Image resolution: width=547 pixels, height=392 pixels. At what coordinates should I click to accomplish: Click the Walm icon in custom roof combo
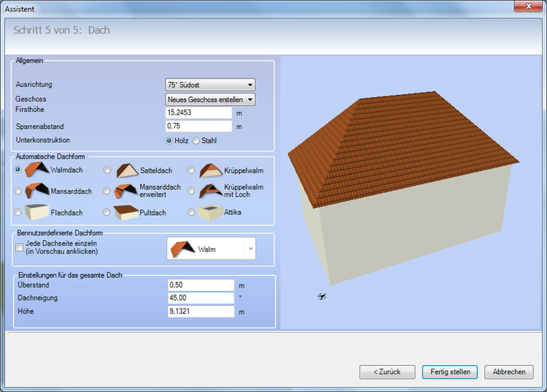coord(183,249)
